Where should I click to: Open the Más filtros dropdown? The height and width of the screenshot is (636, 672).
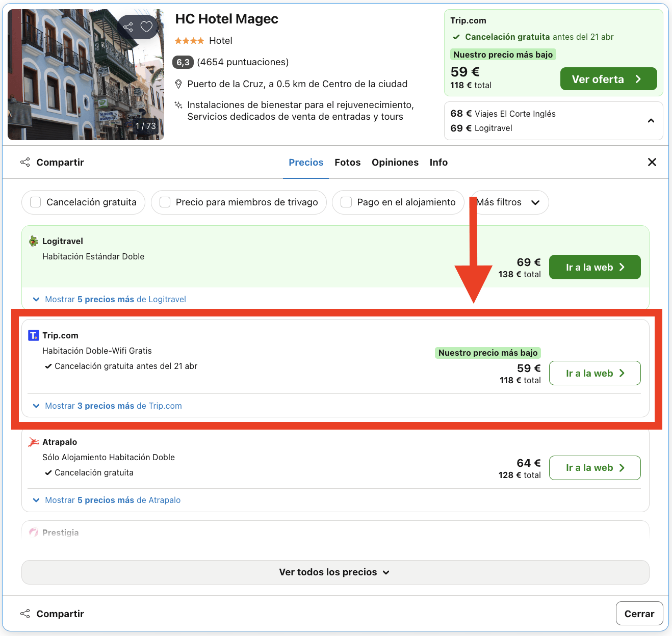(509, 202)
